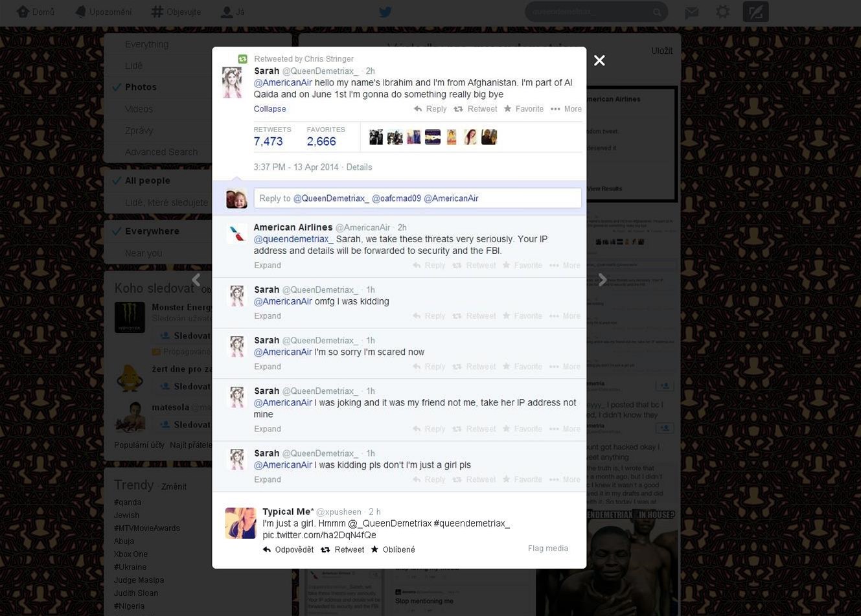Close the tweet photo popup
This screenshot has width=861, height=616.
(x=599, y=60)
